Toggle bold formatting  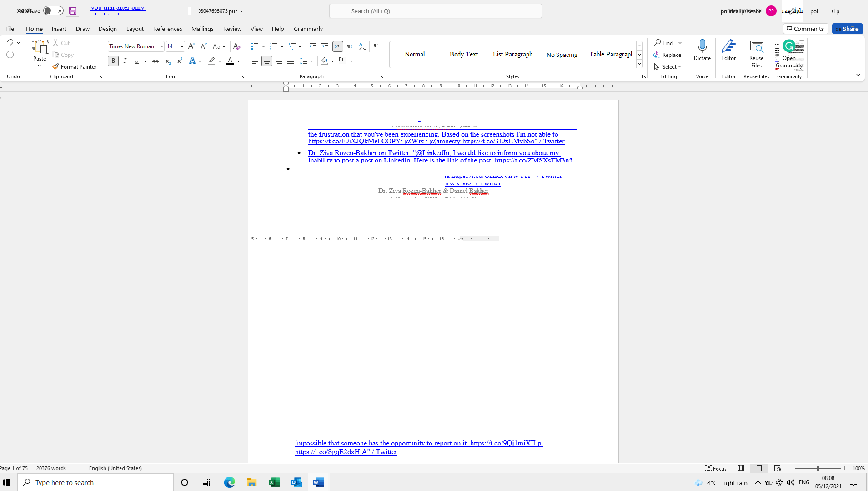point(113,61)
